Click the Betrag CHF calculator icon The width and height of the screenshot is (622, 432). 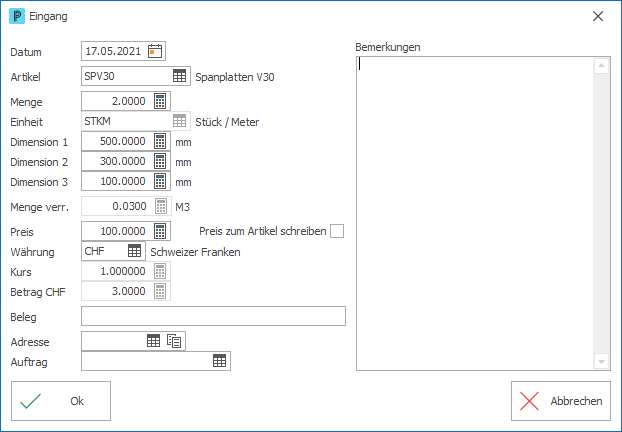coord(160,291)
